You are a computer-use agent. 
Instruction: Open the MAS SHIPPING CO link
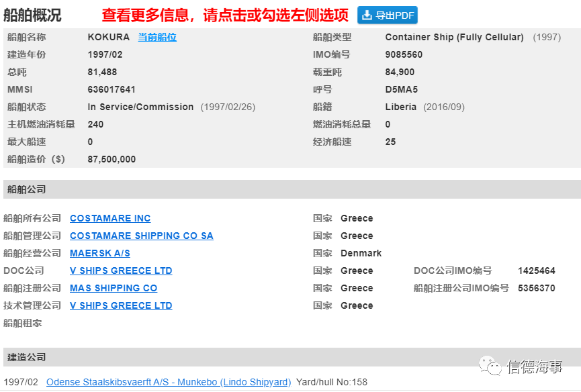coord(114,288)
